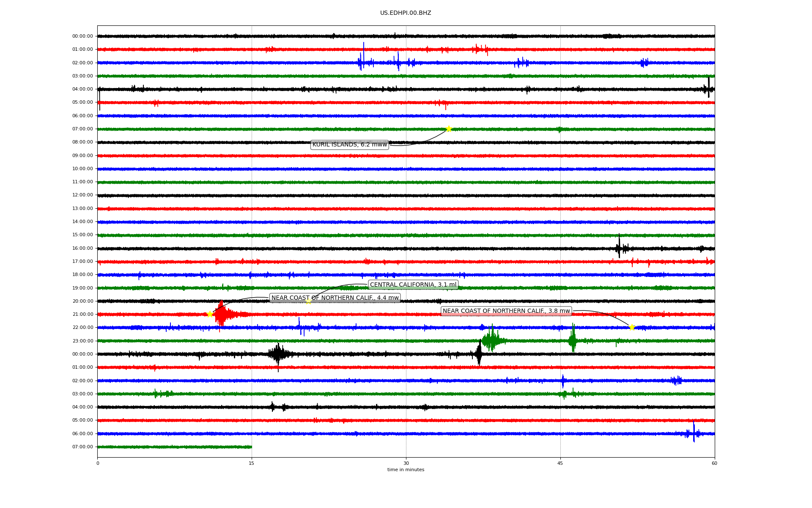This screenshot has height=508, width=812.
Task: Click the 45 tick label on x-axis
Action: (560, 463)
